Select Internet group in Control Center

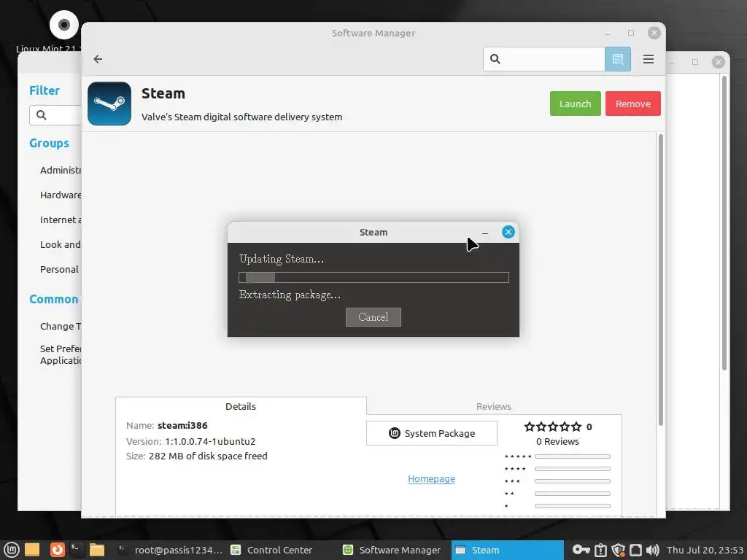tap(61, 219)
